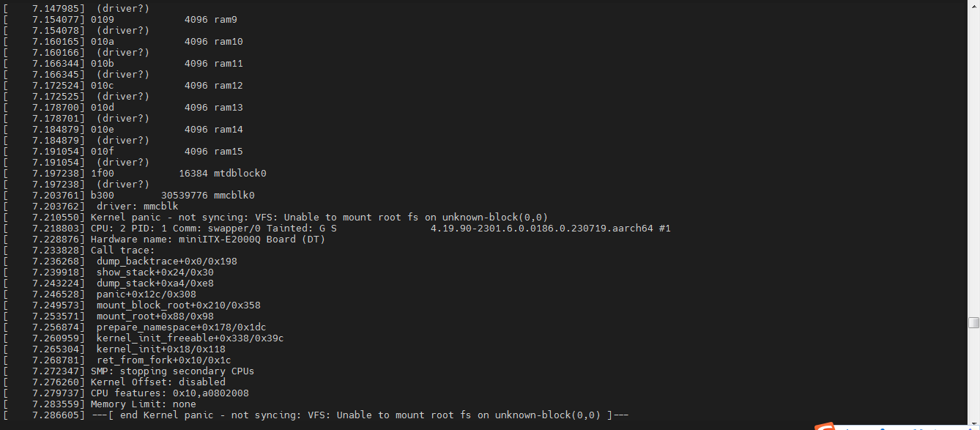Click the scrollbar track above the thumb
The width and height of the screenshot is (980, 430).
(973, 147)
